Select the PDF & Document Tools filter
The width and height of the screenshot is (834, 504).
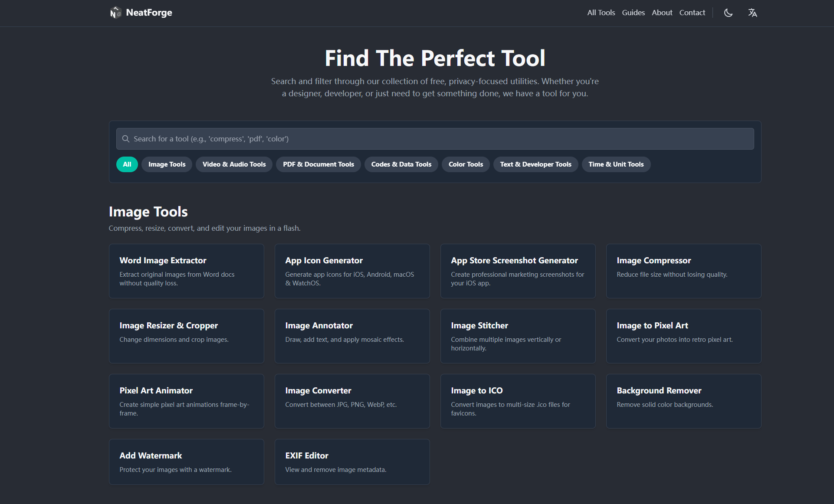[318, 164]
